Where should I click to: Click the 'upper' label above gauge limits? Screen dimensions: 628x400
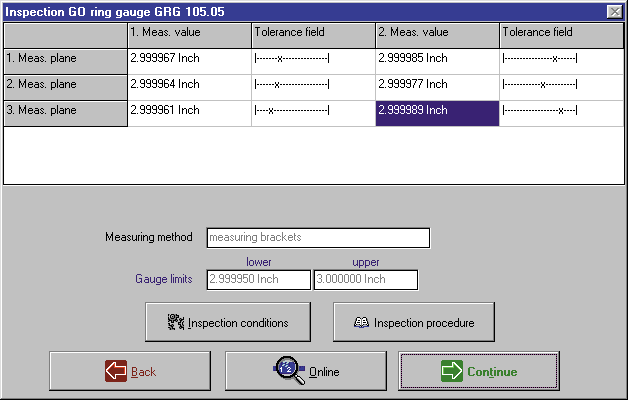point(366,262)
